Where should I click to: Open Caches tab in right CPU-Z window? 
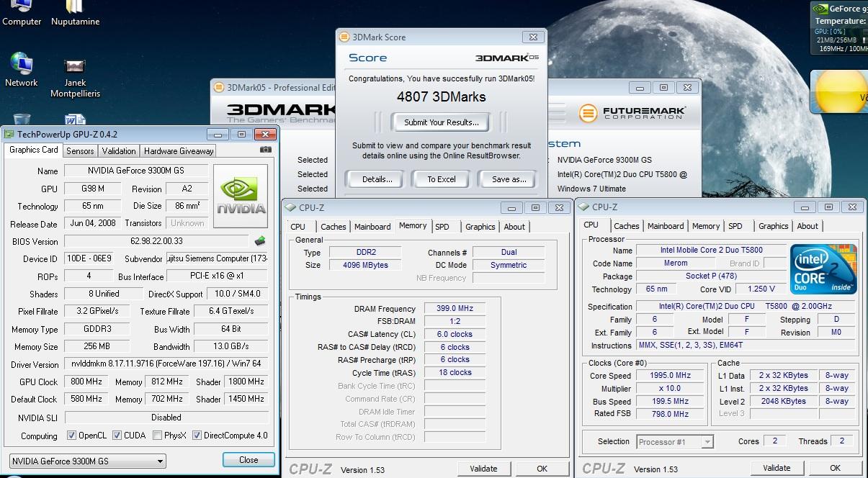tap(627, 226)
